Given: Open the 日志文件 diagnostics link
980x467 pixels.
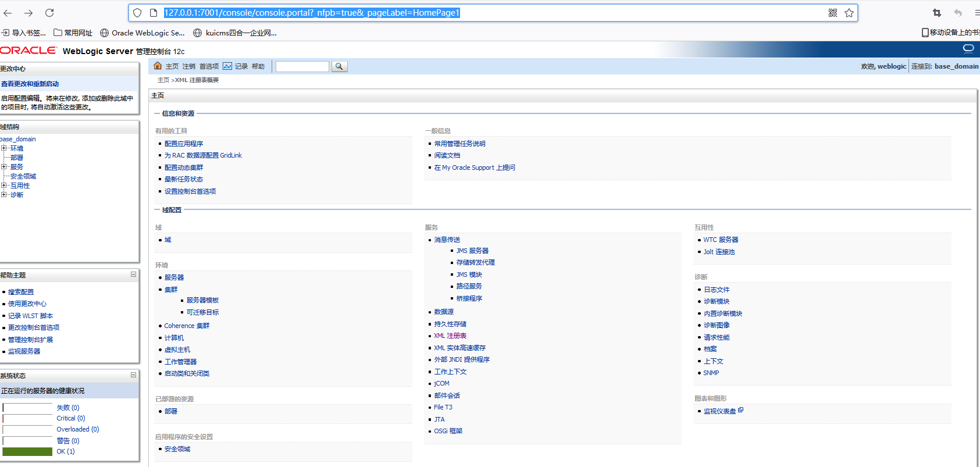Looking at the screenshot, I should [x=717, y=290].
